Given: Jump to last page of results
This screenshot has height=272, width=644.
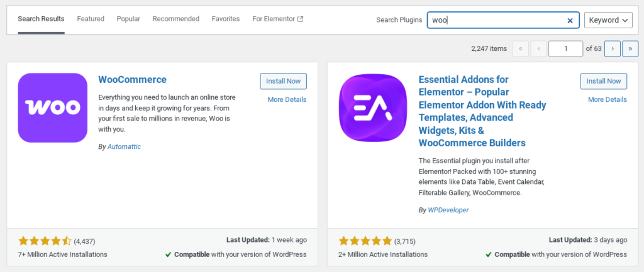Looking at the screenshot, I should point(630,48).
